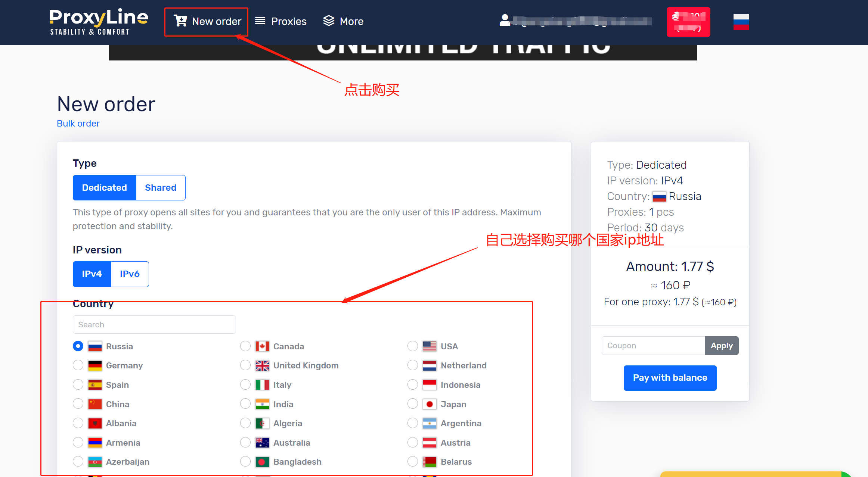The width and height of the screenshot is (868, 477).
Task: Click the Italy flag icon
Action: coord(262,385)
